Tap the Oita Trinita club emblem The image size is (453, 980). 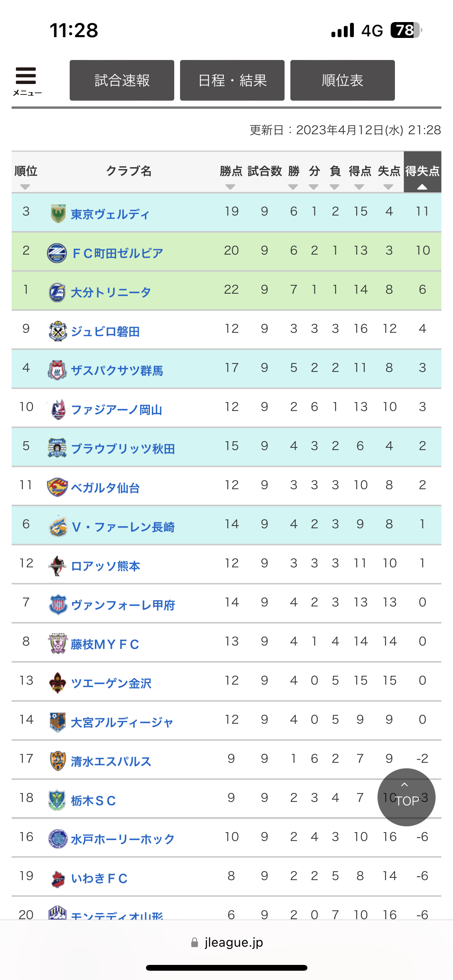click(x=57, y=292)
